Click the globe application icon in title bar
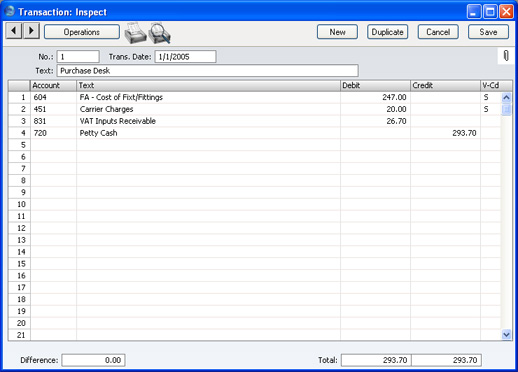The height and width of the screenshot is (372, 518). click(x=10, y=11)
